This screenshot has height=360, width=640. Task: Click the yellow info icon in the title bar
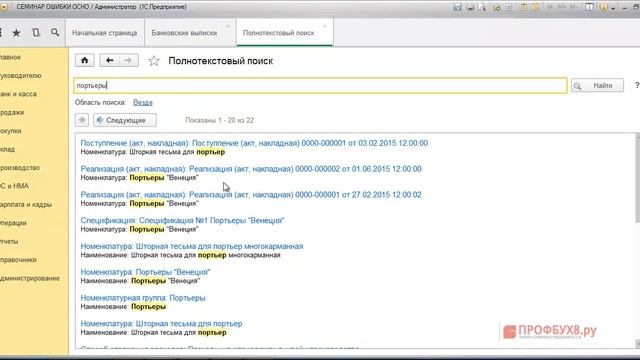point(603,7)
